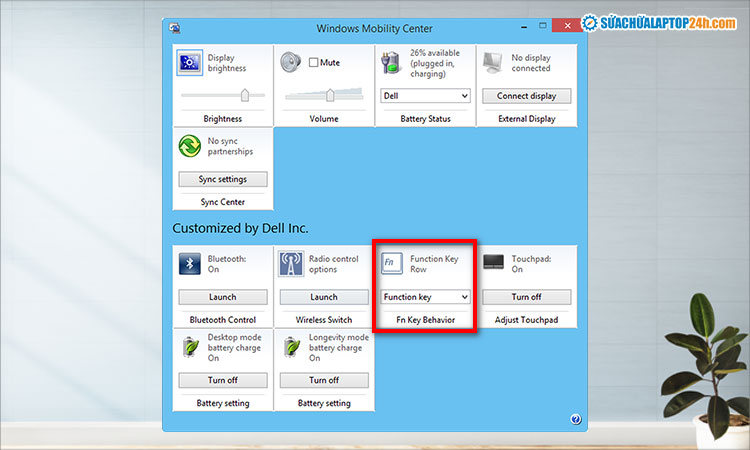
Task: Open help using the question mark icon
Action: 576,419
